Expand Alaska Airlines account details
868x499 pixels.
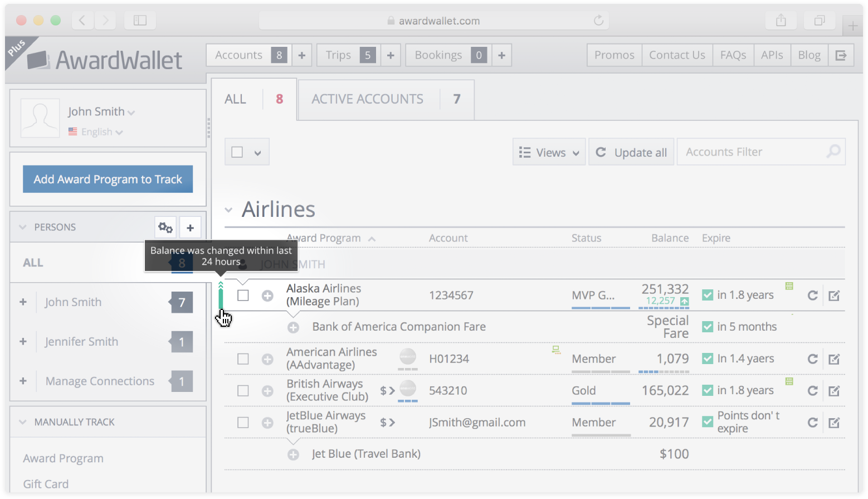(x=267, y=295)
